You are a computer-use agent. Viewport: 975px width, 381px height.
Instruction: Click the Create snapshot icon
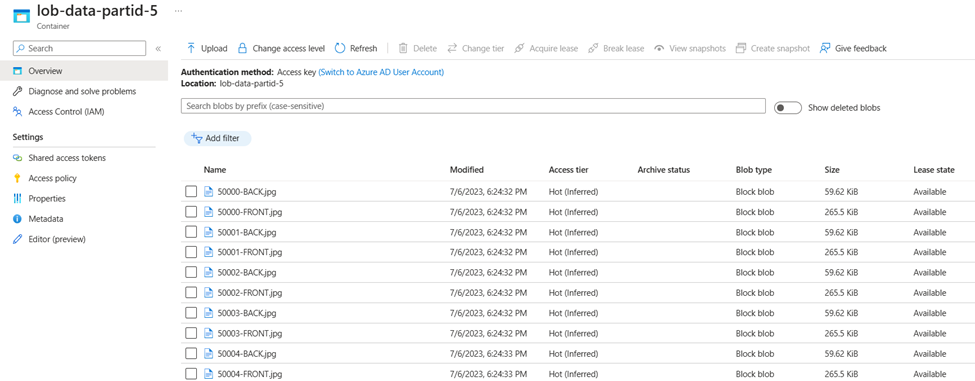click(740, 48)
